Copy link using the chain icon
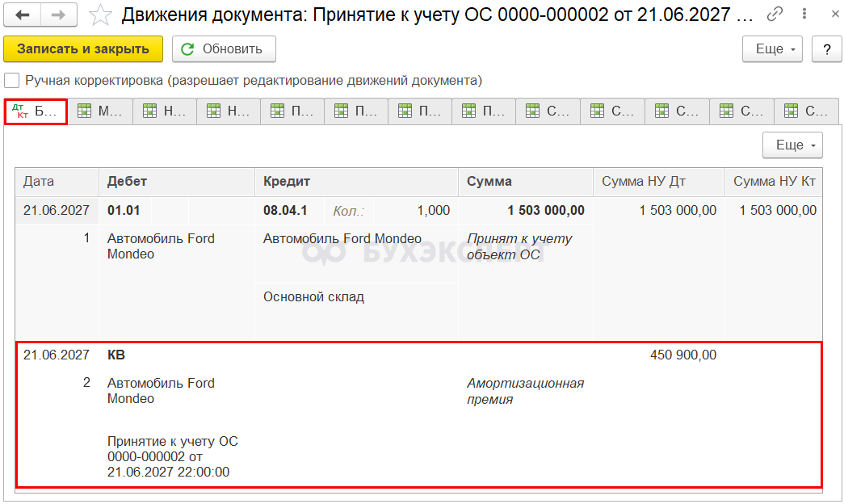Image resolution: width=844 pixels, height=504 pixels. coord(775,14)
